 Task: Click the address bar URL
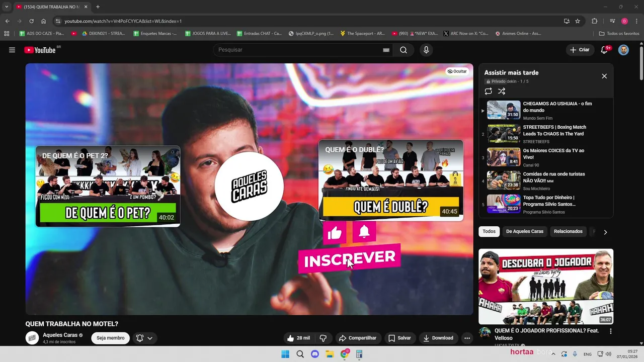coord(123,21)
